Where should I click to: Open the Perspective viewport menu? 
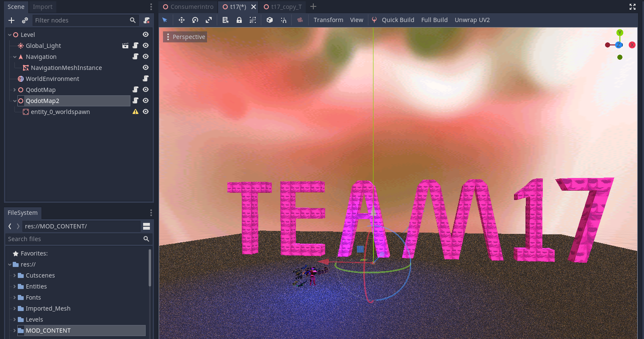[185, 37]
